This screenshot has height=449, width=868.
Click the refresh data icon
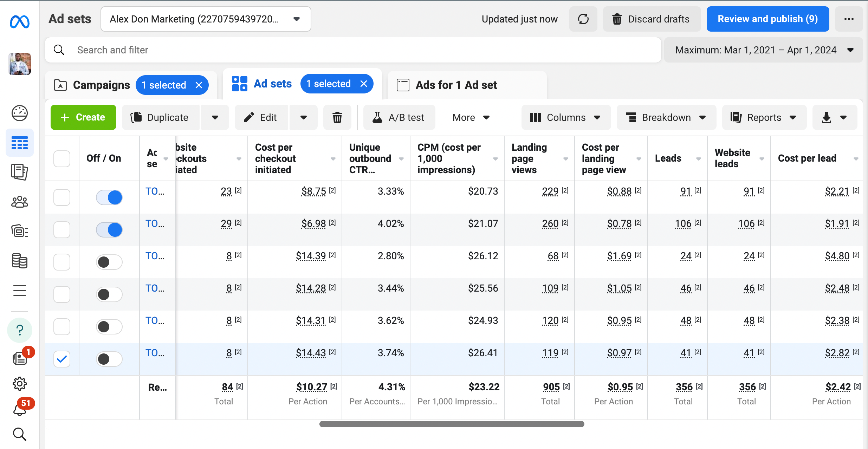coord(583,19)
